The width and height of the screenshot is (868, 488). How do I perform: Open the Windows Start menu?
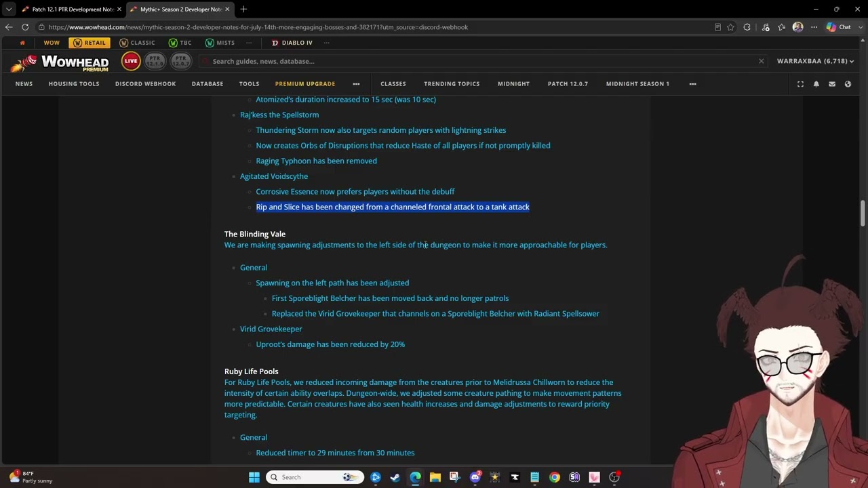pyautogui.click(x=254, y=477)
